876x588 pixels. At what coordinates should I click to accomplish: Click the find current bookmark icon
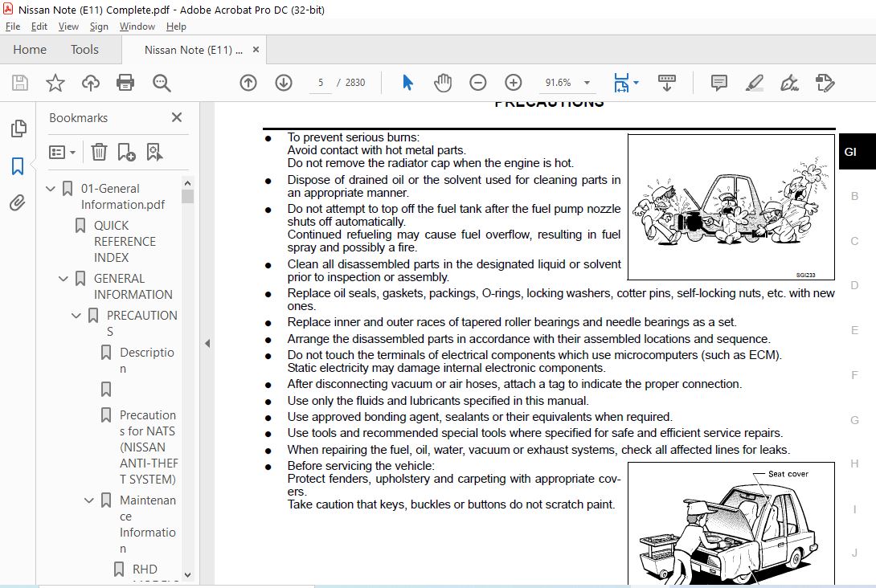pyautogui.click(x=154, y=152)
